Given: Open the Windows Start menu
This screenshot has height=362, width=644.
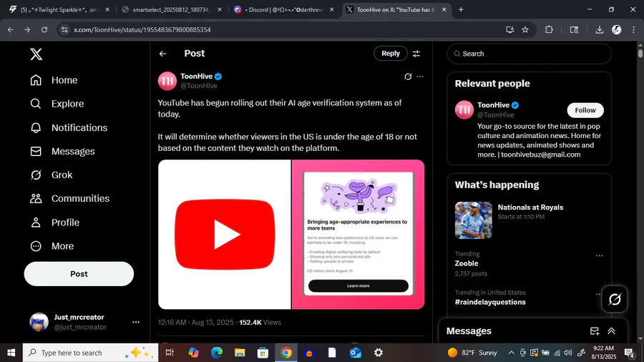Looking at the screenshot, I should [11, 353].
